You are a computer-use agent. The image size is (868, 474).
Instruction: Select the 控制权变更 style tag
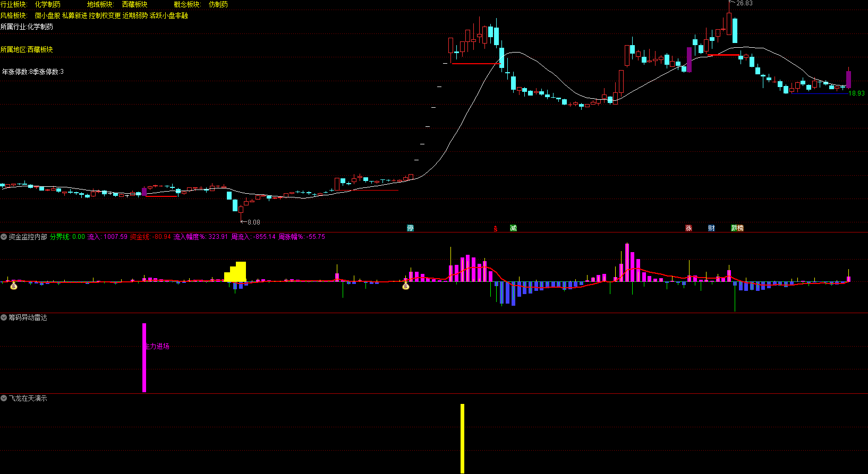click(105, 15)
